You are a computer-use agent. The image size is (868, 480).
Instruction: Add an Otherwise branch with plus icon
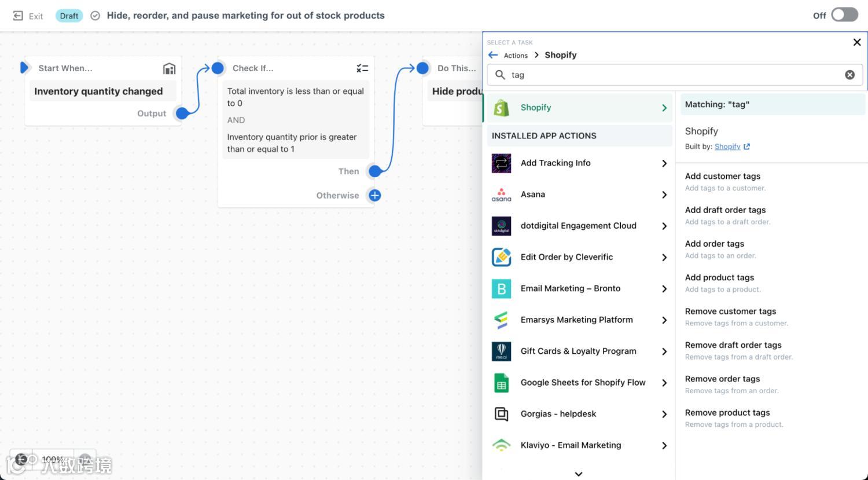pyautogui.click(x=375, y=196)
